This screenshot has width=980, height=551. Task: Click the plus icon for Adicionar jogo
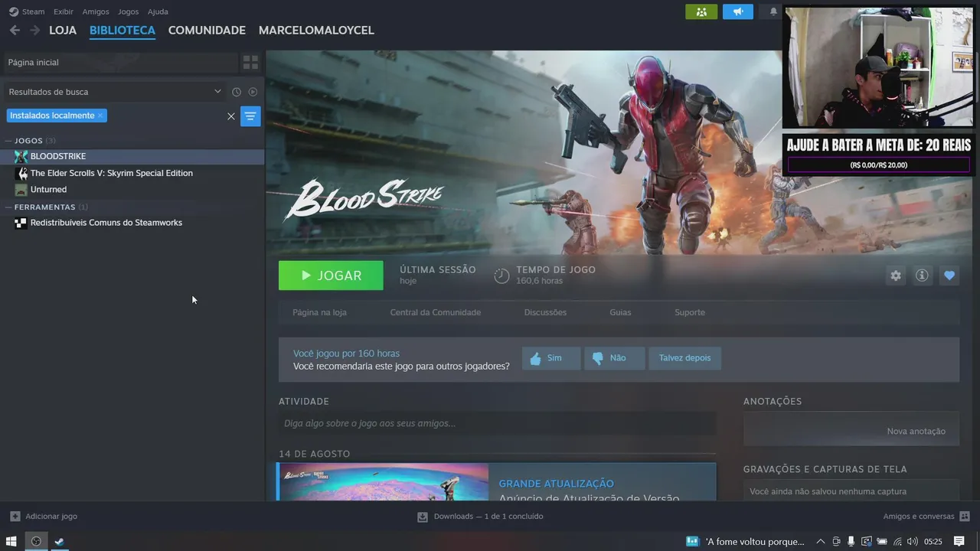tap(15, 517)
